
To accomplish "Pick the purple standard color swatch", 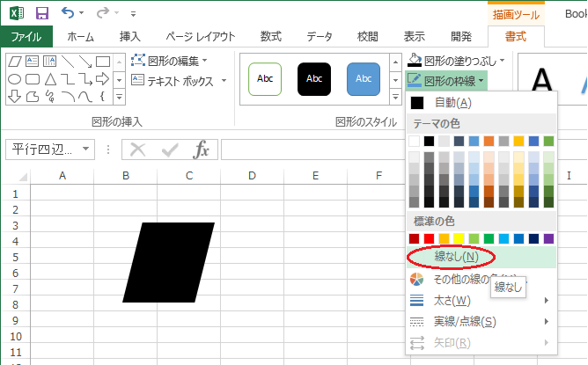I will (x=548, y=238).
